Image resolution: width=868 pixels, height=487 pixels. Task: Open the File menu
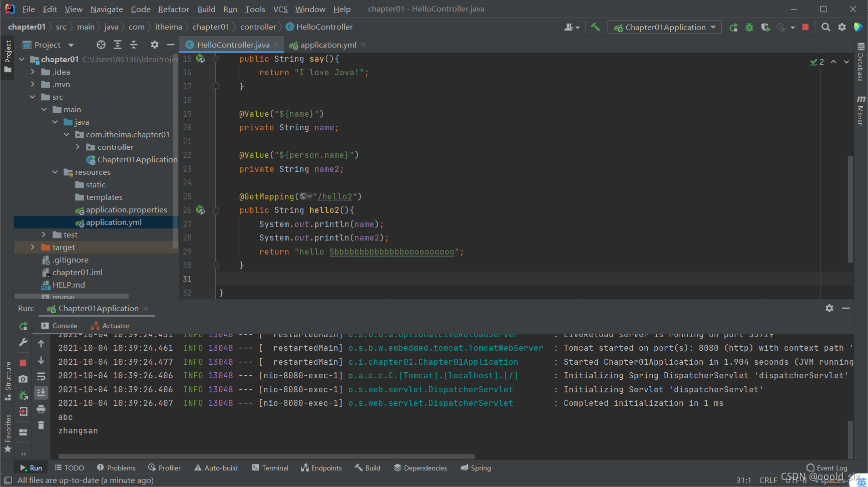pos(29,9)
